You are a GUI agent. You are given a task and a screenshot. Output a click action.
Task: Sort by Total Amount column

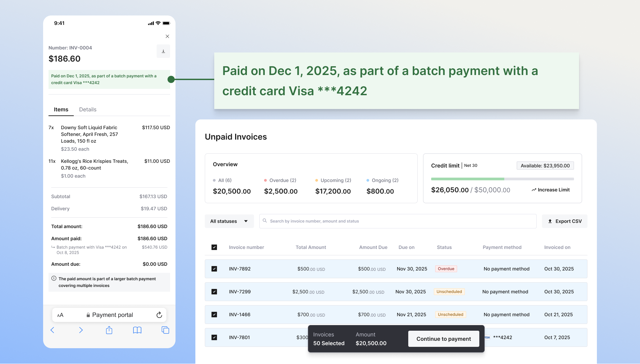tap(311, 247)
